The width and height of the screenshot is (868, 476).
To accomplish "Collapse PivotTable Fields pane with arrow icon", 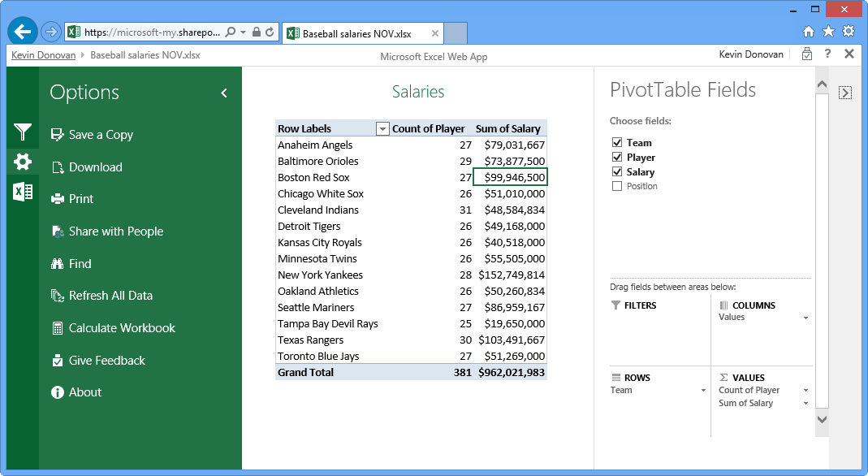I will tap(845, 93).
